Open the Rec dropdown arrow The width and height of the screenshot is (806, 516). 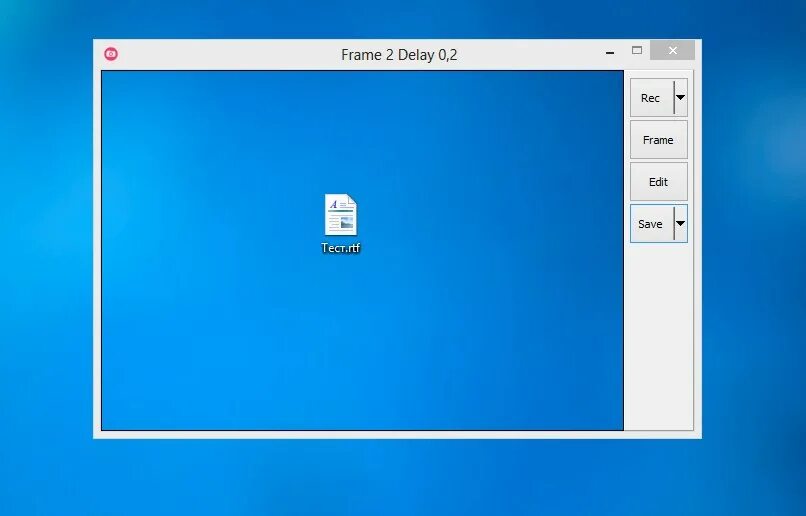pyautogui.click(x=681, y=98)
